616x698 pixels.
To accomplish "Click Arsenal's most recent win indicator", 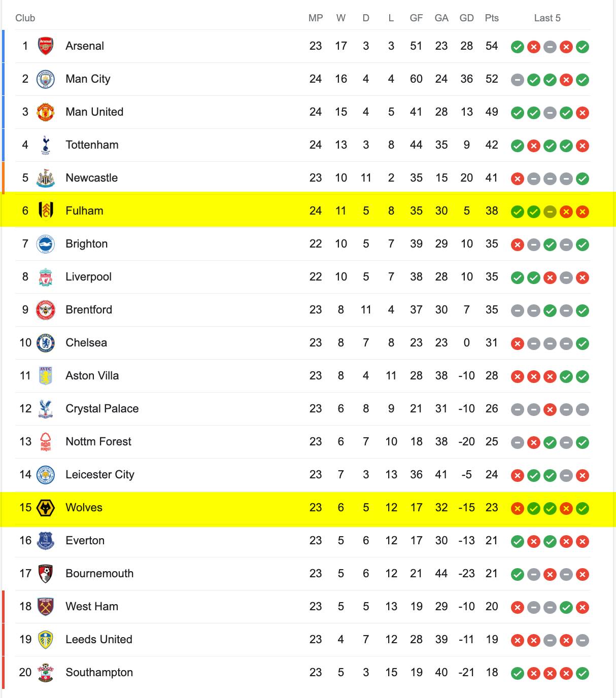I will 583,47.
